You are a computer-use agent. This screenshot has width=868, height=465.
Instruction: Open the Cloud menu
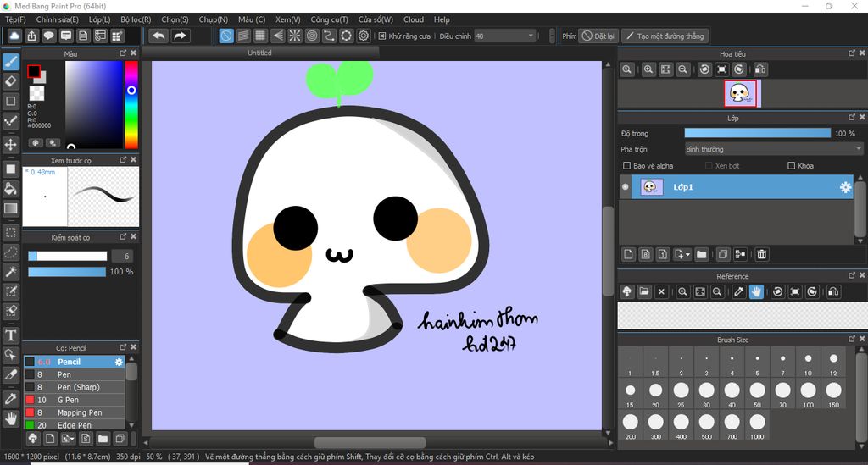[x=414, y=19]
